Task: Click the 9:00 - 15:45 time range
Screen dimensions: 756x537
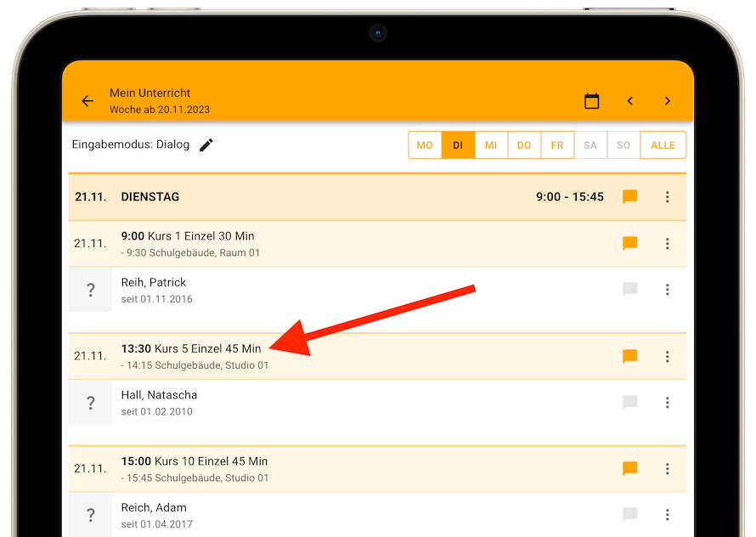Action: (x=570, y=197)
